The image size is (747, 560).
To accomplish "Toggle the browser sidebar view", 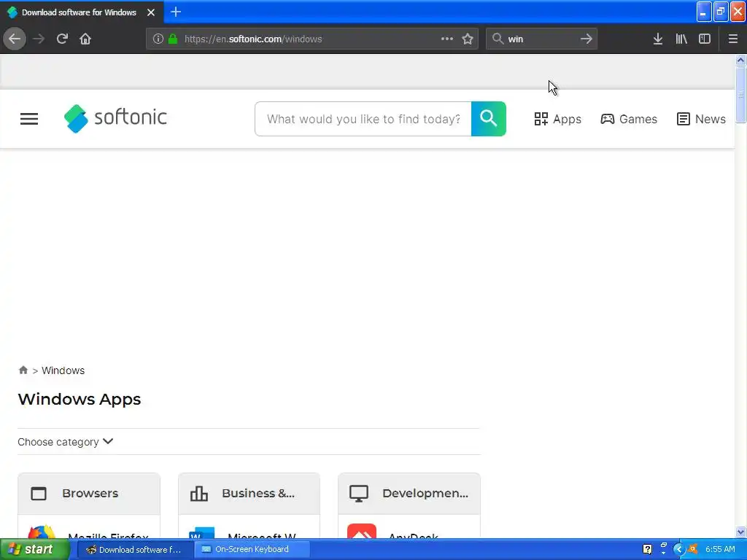I will tap(705, 39).
